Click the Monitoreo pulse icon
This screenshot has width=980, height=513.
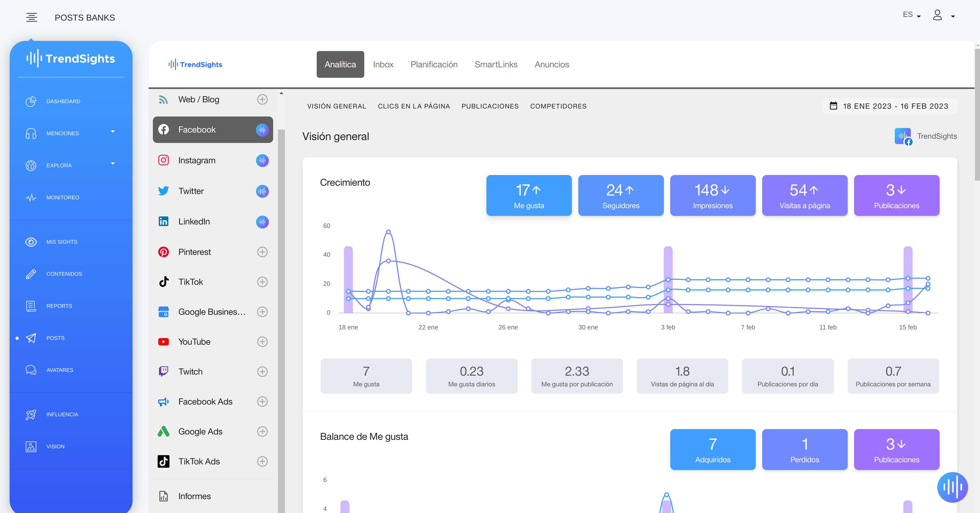coord(31,197)
